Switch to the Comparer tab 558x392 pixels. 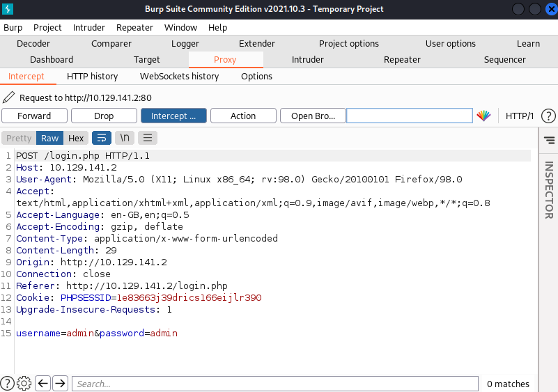(x=111, y=43)
